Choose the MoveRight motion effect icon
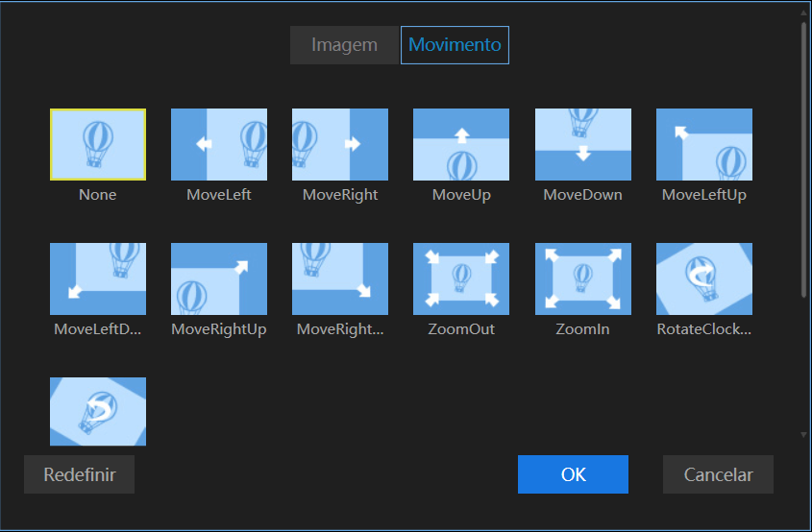Image resolution: width=812 pixels, height=532 pixels. click(340, 144)
